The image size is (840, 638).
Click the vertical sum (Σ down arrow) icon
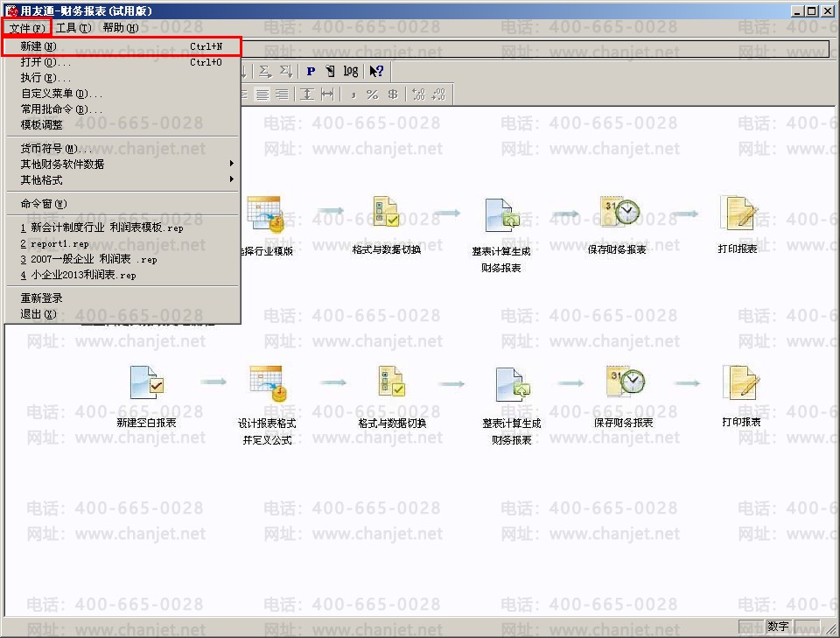coord(285,71)
